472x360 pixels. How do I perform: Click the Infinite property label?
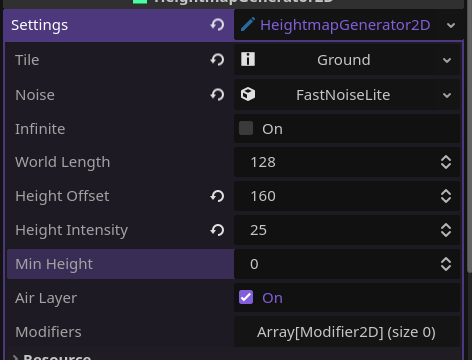[40, 129]
